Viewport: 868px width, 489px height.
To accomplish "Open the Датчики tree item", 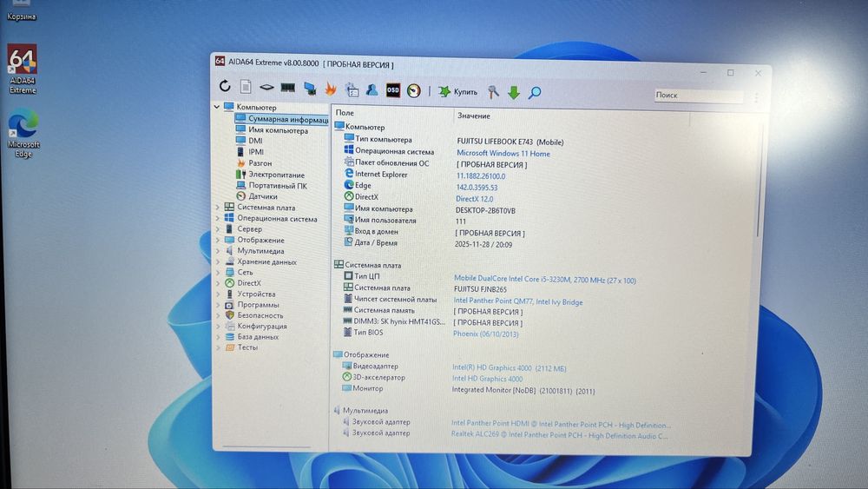I will click(x=257, y=196).
